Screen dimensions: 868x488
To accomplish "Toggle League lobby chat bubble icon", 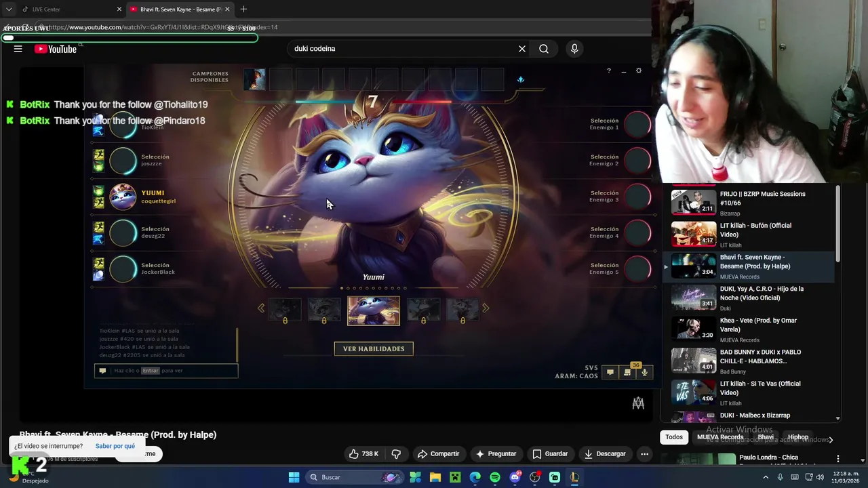I will point(610,372).
